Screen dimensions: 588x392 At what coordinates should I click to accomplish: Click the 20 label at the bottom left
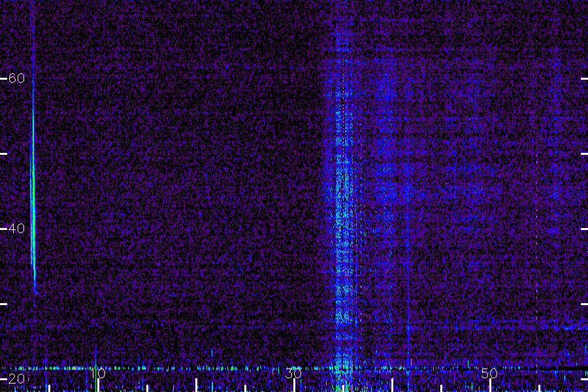[16, 379]
